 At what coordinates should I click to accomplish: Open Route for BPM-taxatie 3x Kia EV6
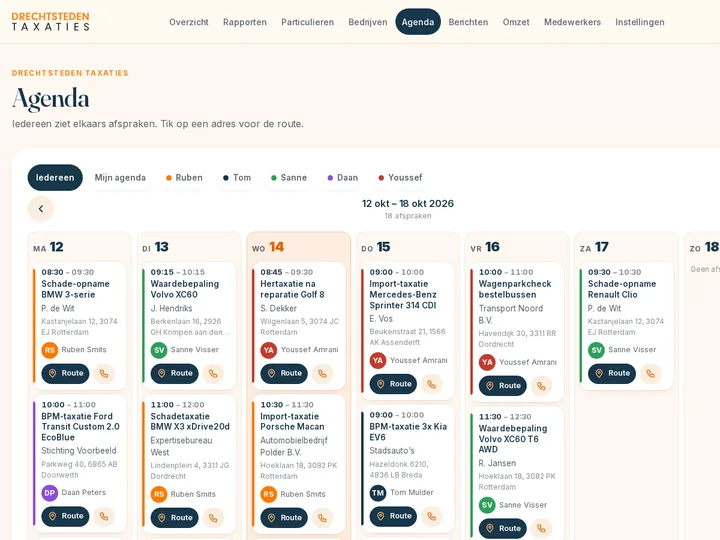[x=394, y=516]
